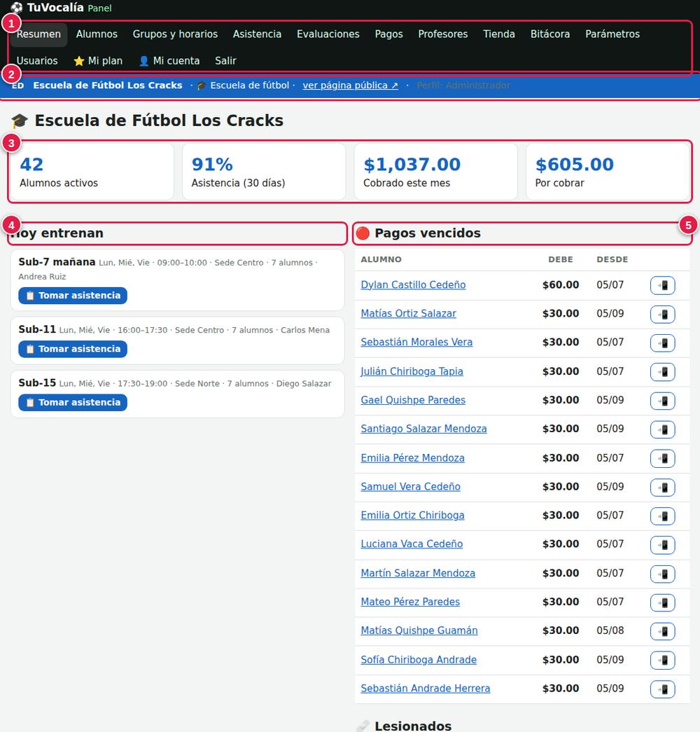Send phone reminder to Sebastián Andrade Herrera
700x732 pixels.
pyautogui.click(x=663, y=689)
